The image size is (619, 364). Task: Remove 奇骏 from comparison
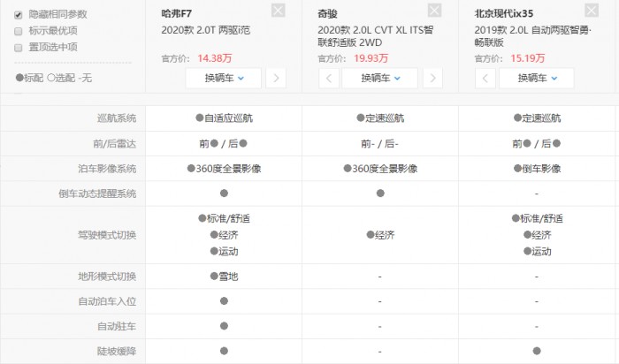click(435, 11)
